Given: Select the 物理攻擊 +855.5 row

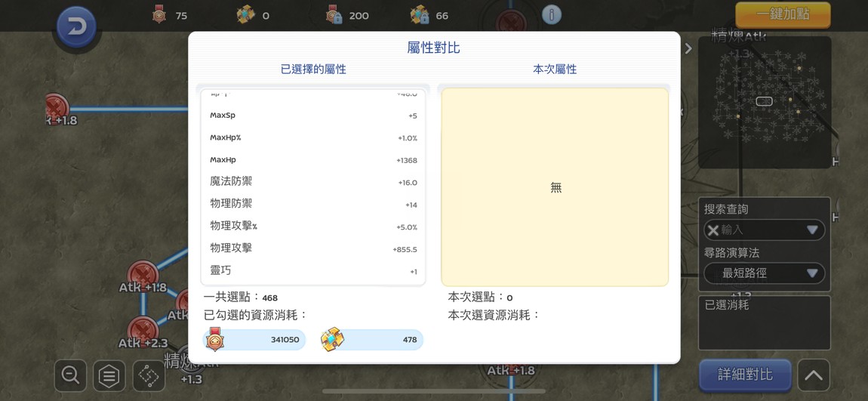Looking at the screenshot, I should pos(313,248).
